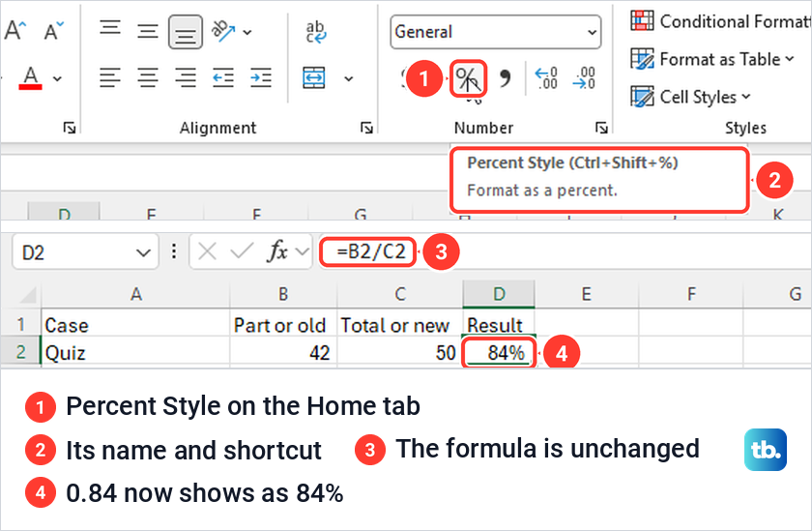Confirm formula entry with checkmark
The image size is (812, 531).
coord(242,252)
